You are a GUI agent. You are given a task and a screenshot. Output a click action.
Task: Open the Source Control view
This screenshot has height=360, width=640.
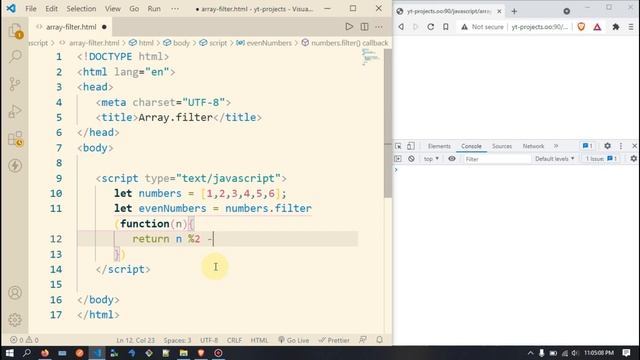click(x=15, y=84)
